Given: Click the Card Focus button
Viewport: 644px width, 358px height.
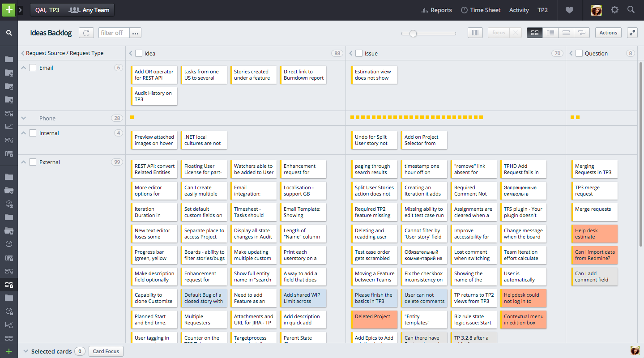Looking at the screenshot, I should point(106,351).
